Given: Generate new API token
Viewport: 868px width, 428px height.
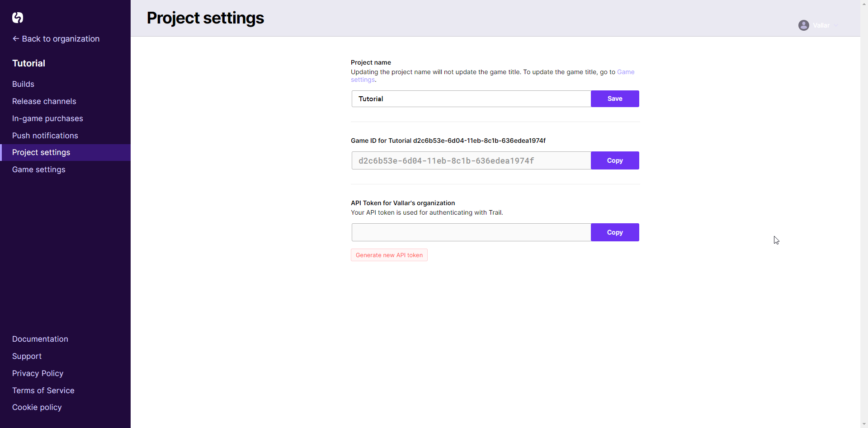Looking at the screenshot, I should coord(389,255).
